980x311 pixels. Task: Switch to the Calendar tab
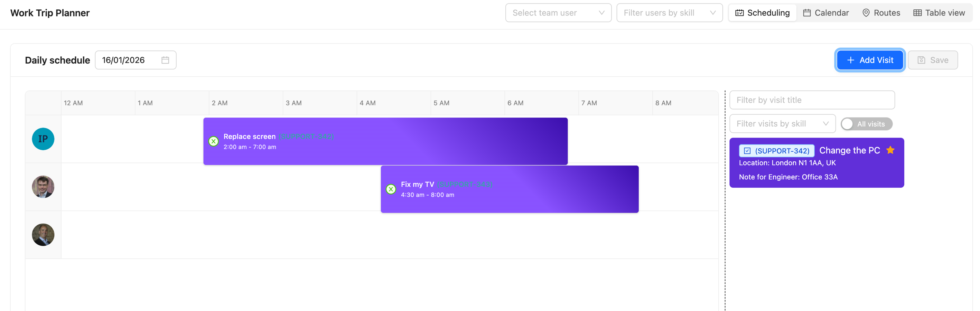tap(826, 13)
